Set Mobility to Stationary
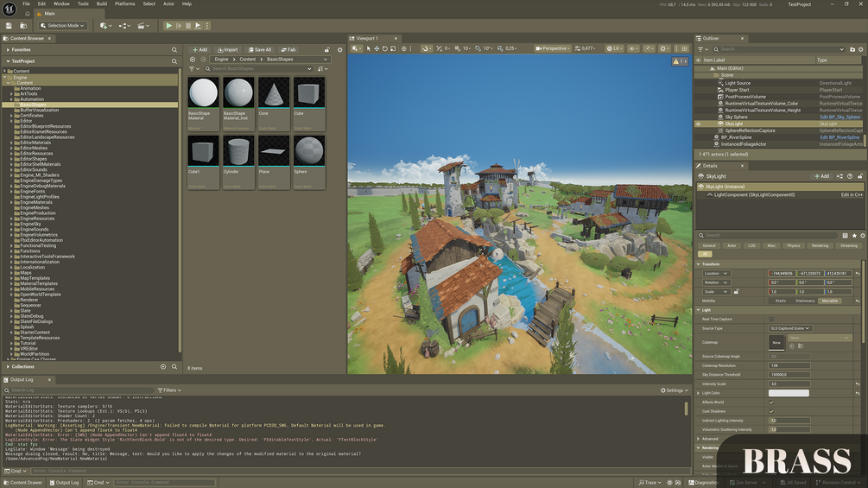 pyautogui.click(x=805, y=301)
